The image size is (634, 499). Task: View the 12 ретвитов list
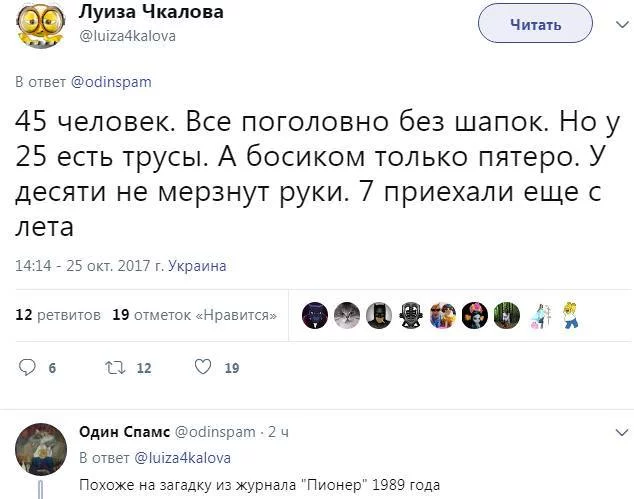59,315
